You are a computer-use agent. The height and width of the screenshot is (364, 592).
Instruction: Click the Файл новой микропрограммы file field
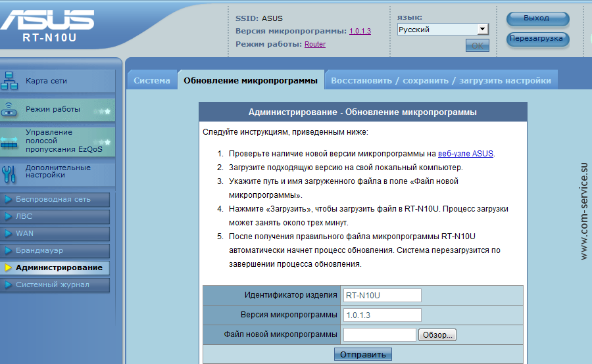(x=380, y=334)
